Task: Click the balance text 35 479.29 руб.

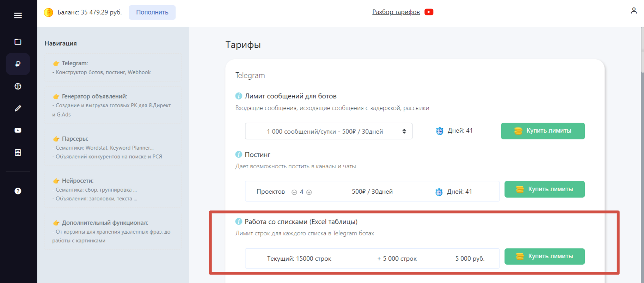Action: coord(90,12)
